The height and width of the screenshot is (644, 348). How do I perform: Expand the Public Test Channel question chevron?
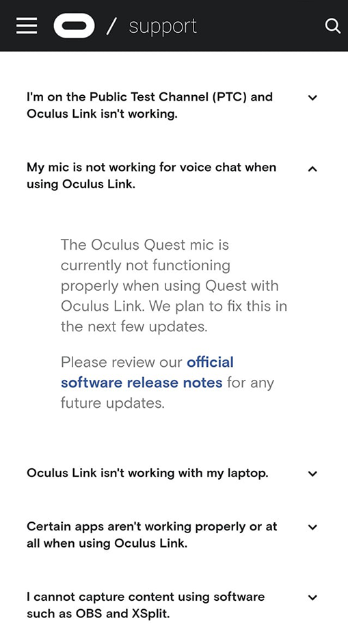(x=312, y=98)
